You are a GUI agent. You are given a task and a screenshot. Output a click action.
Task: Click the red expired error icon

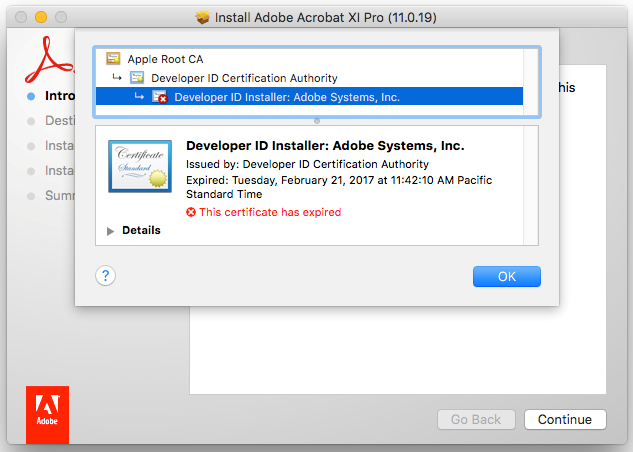(191, 212)
